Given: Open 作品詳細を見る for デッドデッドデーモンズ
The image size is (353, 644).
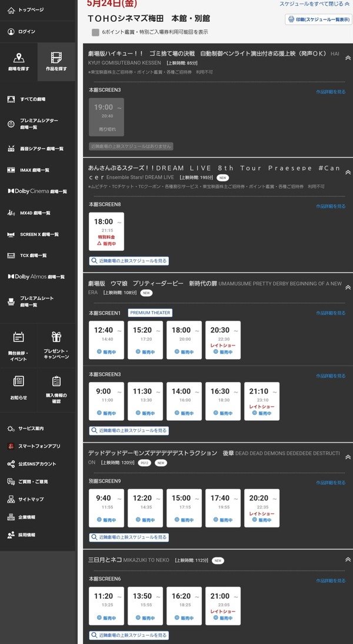Looking at the screenshot, I should (331, 483).
